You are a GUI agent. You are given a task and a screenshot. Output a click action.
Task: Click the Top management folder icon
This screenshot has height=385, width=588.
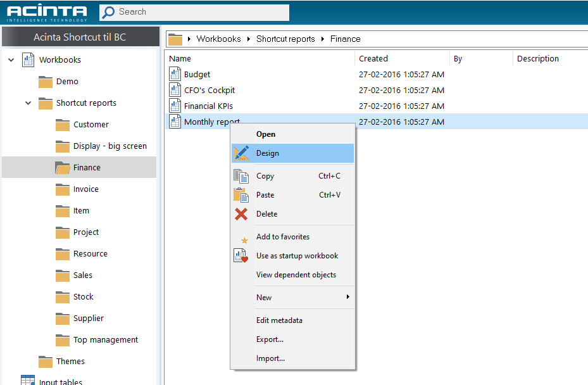click(63, 340)
